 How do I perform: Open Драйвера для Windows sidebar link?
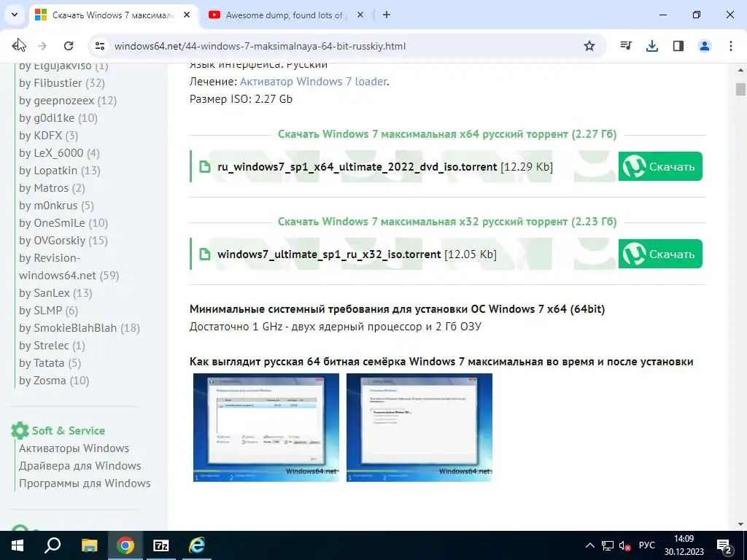[80, 466]
